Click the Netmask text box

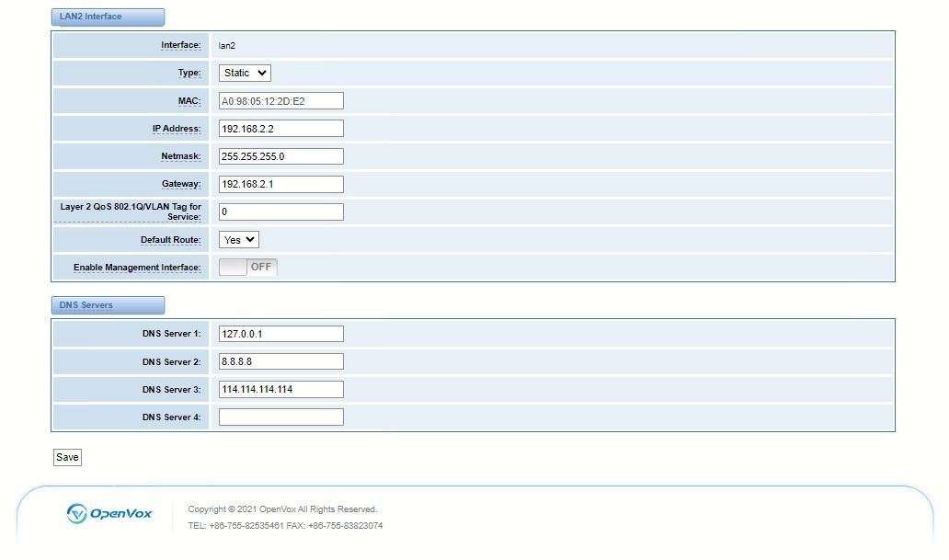click(x=280, y=156)
